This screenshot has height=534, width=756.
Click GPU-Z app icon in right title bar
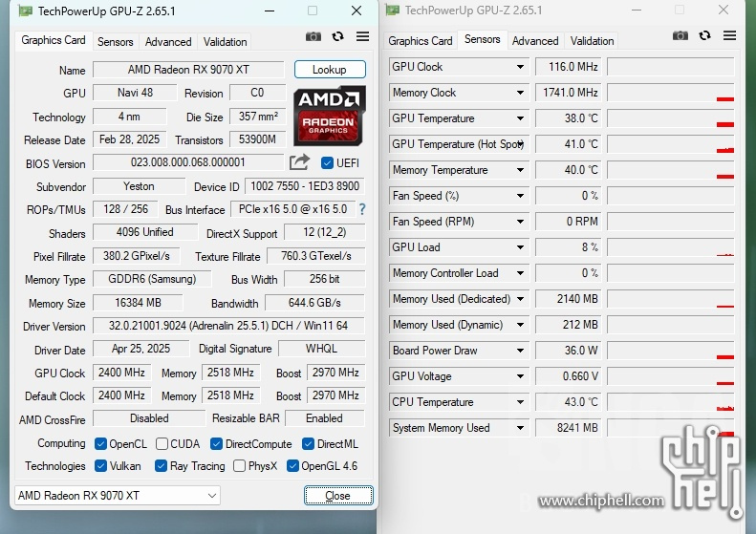tap(393, 11)
